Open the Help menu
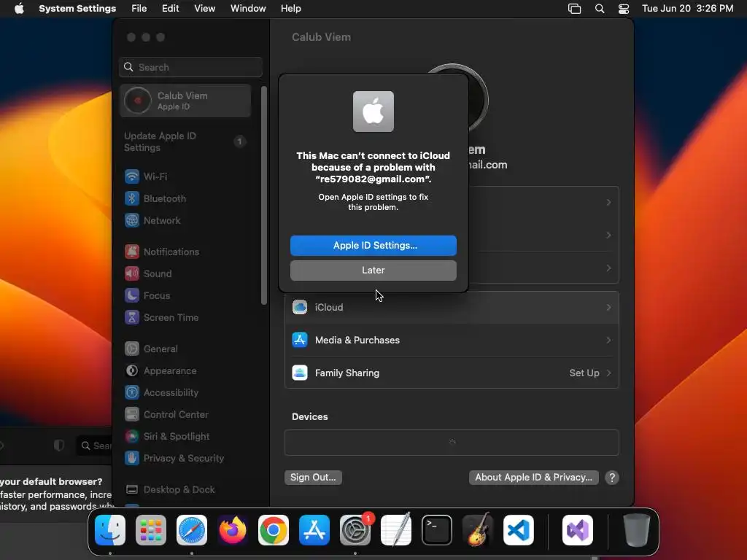Viewport: 747px width, 560px height. [290, 9]
